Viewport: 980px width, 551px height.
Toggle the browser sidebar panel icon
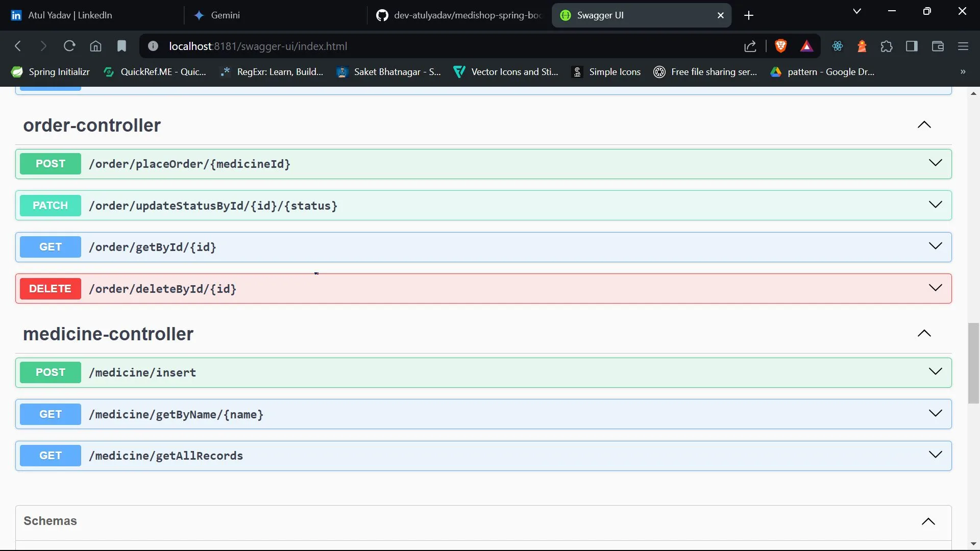pos(912,46)
